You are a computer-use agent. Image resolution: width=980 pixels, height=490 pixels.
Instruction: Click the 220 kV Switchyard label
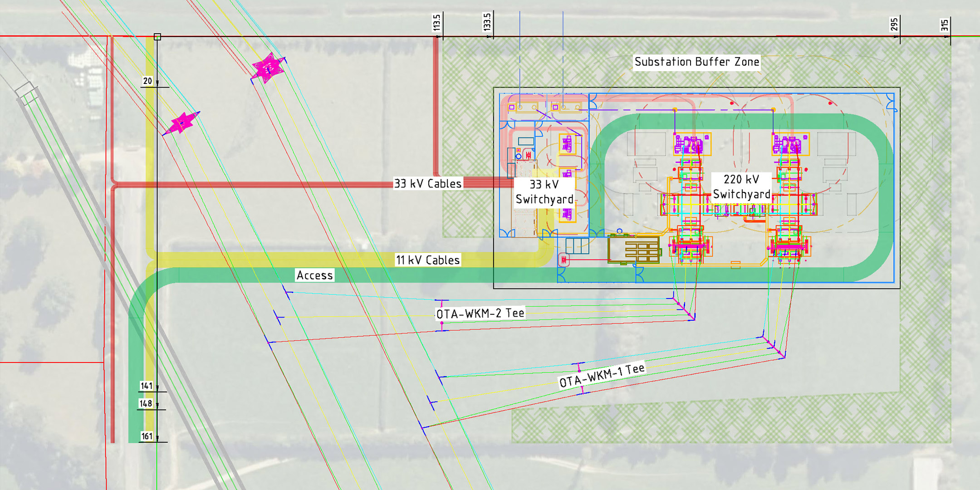coord(741,186)
